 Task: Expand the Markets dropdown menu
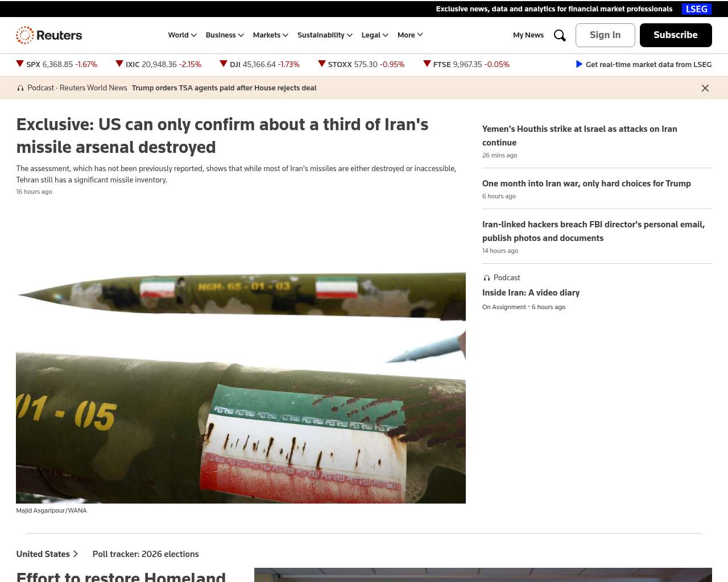point(270,35)
